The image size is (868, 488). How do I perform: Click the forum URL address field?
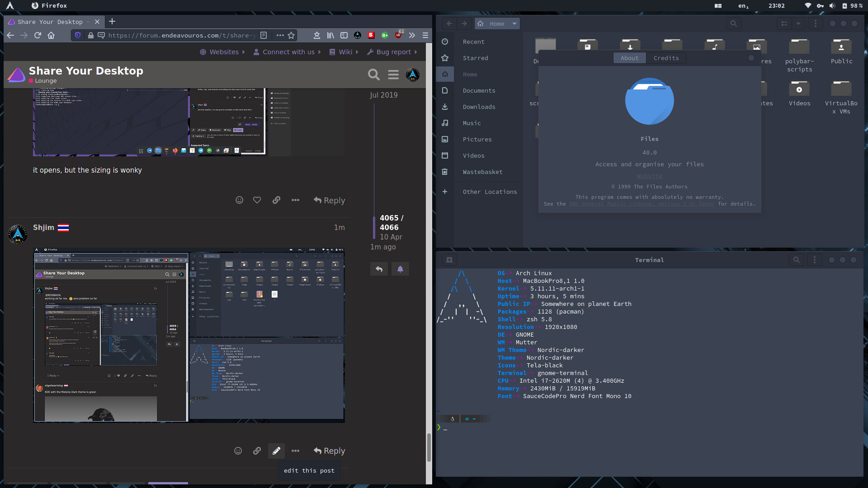[x=182, y=35]
